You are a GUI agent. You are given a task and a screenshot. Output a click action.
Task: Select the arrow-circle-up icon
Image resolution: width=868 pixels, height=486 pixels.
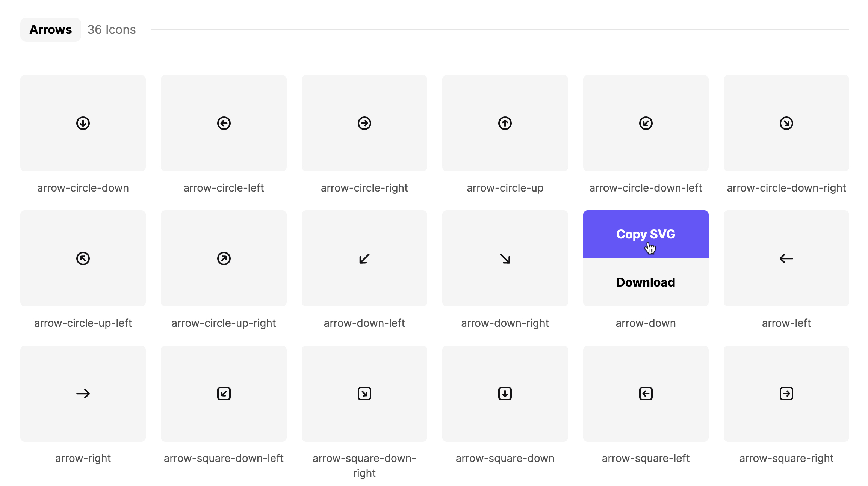[505, 123]
